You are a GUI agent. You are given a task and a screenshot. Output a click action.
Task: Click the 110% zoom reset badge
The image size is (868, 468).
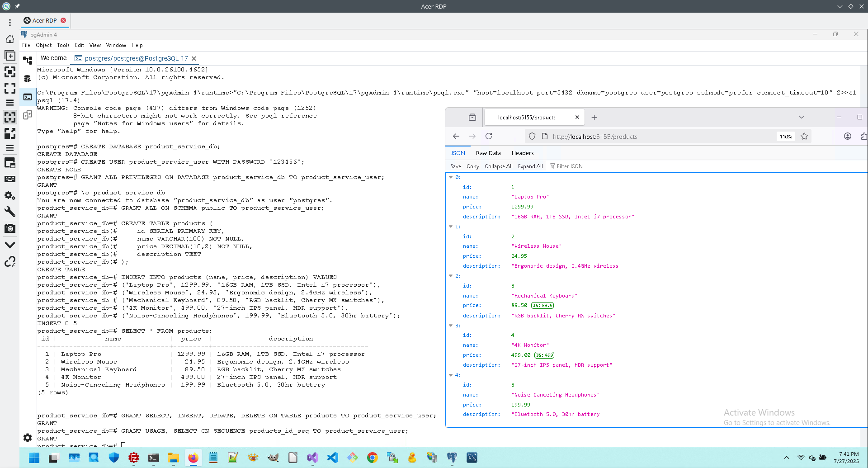786,137
